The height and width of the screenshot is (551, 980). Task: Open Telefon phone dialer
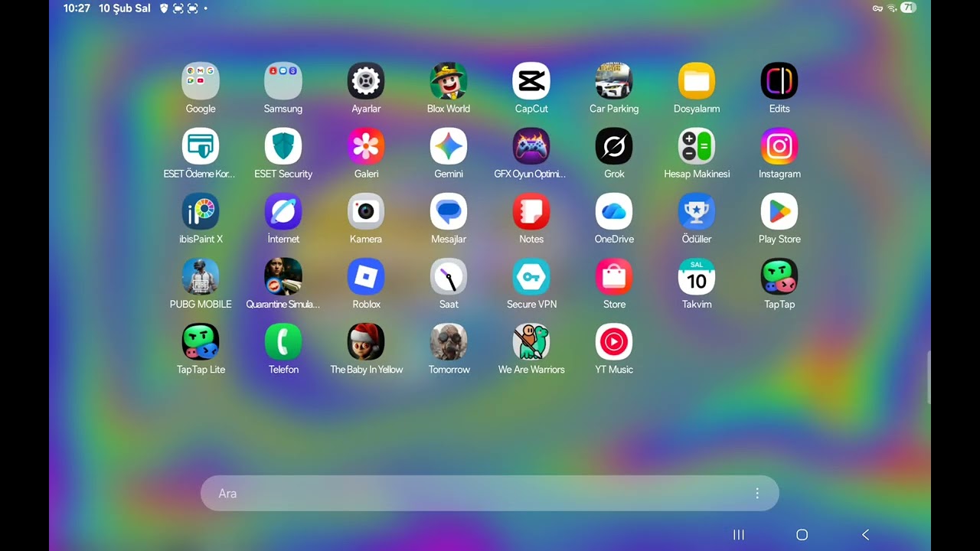point(283,341)
